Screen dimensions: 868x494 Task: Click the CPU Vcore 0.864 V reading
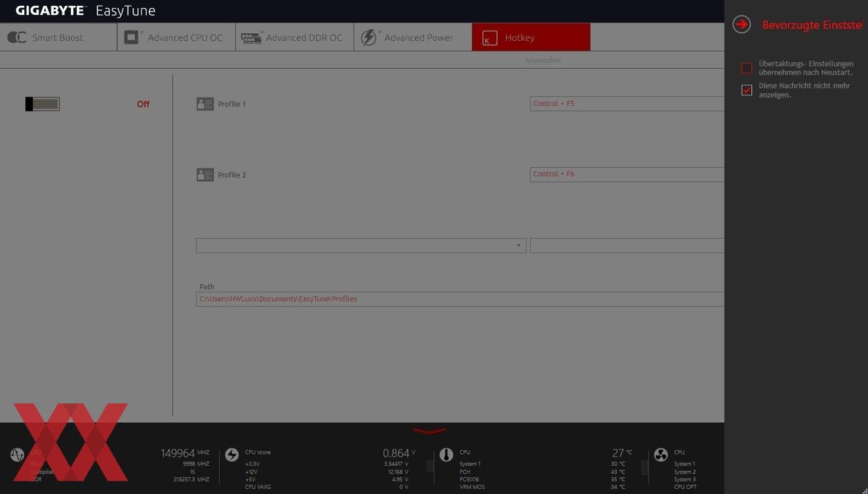click(x=399, y=453)
